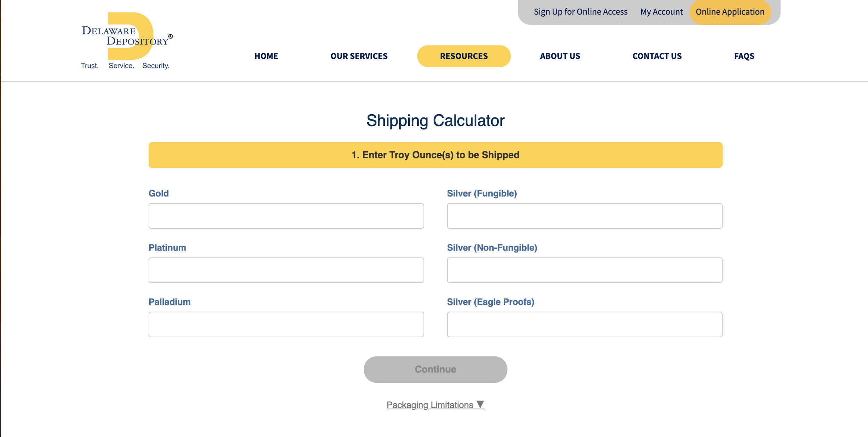This screenshot has width=868, height=437.
Task: Open the Packaging Limitations link
Action: coord(430,405)
